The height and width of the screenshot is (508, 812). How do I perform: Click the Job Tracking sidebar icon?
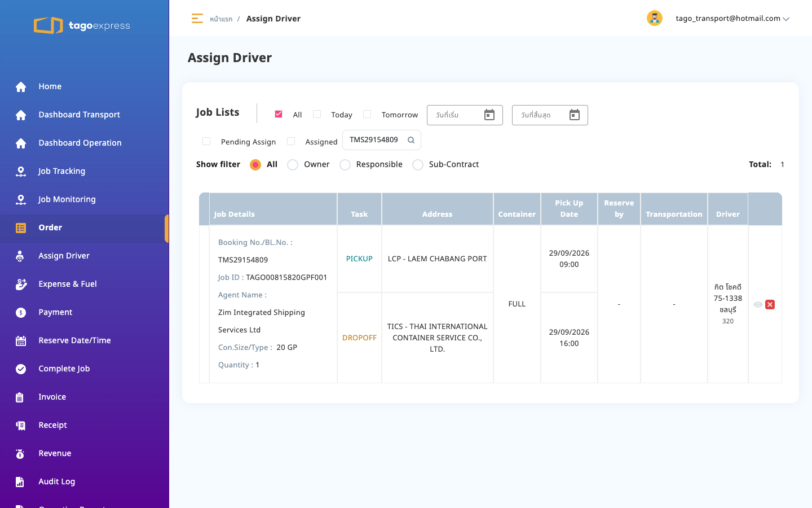(21, 171)
